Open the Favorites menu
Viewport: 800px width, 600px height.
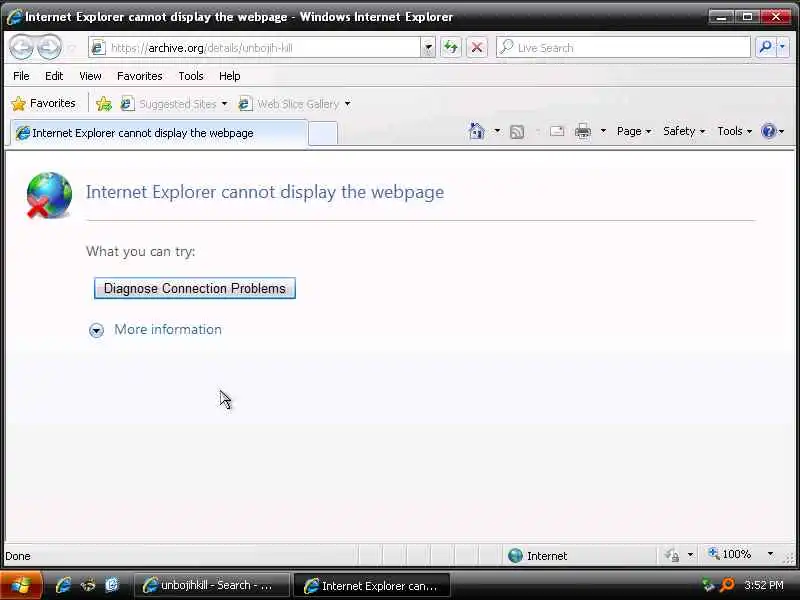(139, 76)
